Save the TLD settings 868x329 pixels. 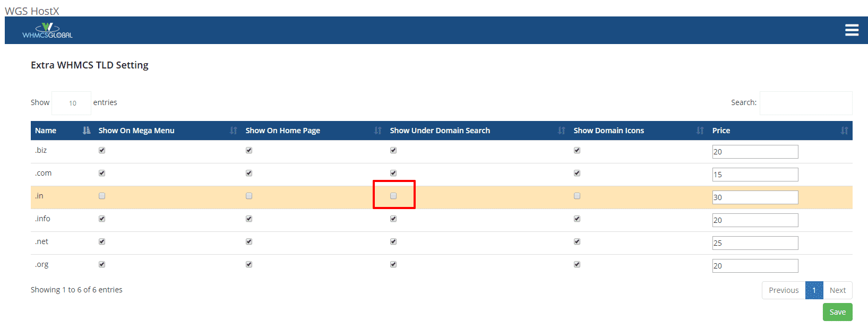[x=837, y=312]
